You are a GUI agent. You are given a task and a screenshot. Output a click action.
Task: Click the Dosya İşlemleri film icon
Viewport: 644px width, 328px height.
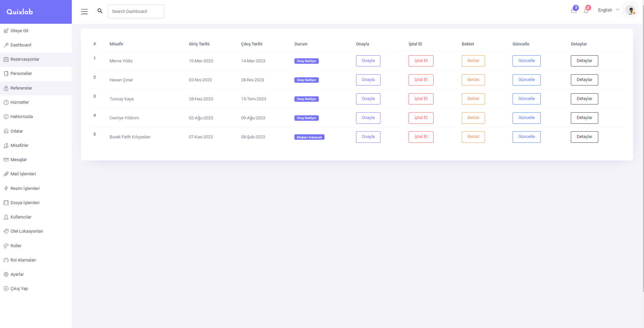point(6,203)
